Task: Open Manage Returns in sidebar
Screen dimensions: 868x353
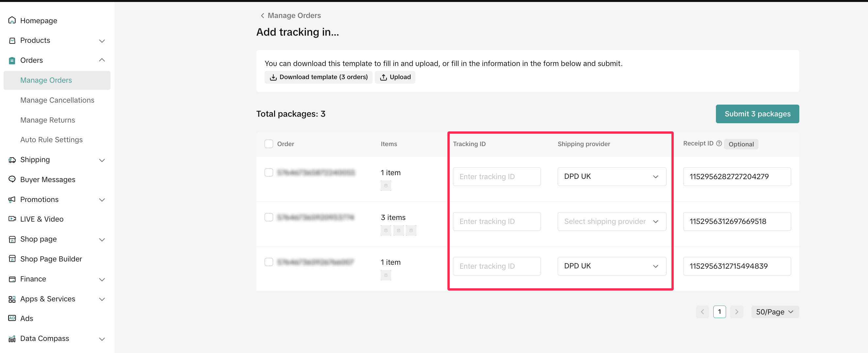Action: [47, 120]
